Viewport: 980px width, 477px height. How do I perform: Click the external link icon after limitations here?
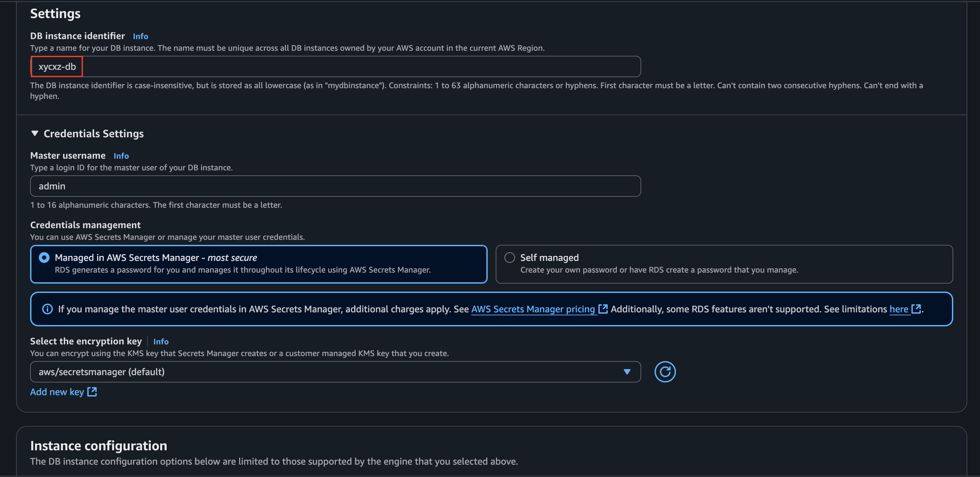pyautogui.click(x=916, y=309)
